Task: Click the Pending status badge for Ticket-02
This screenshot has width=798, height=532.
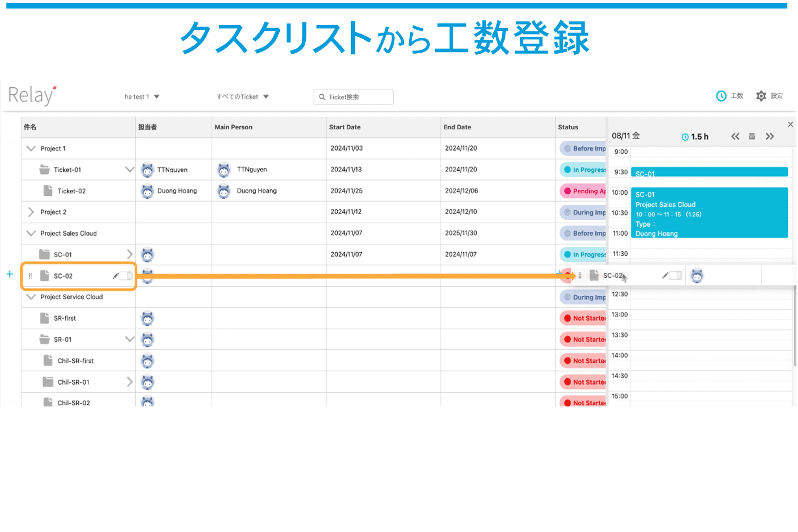Action: click(x=584, y=191)
